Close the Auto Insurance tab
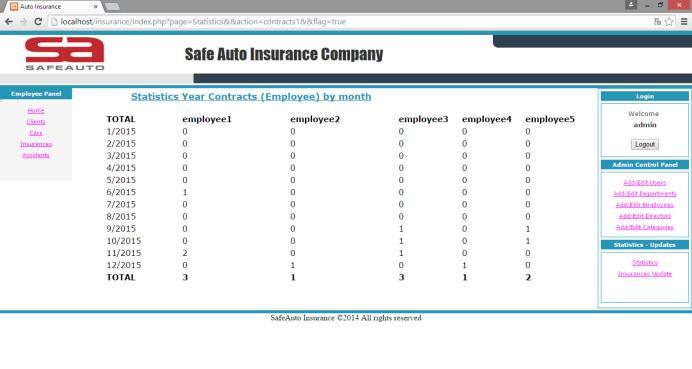Screen dimensions: 692x369 95,7
